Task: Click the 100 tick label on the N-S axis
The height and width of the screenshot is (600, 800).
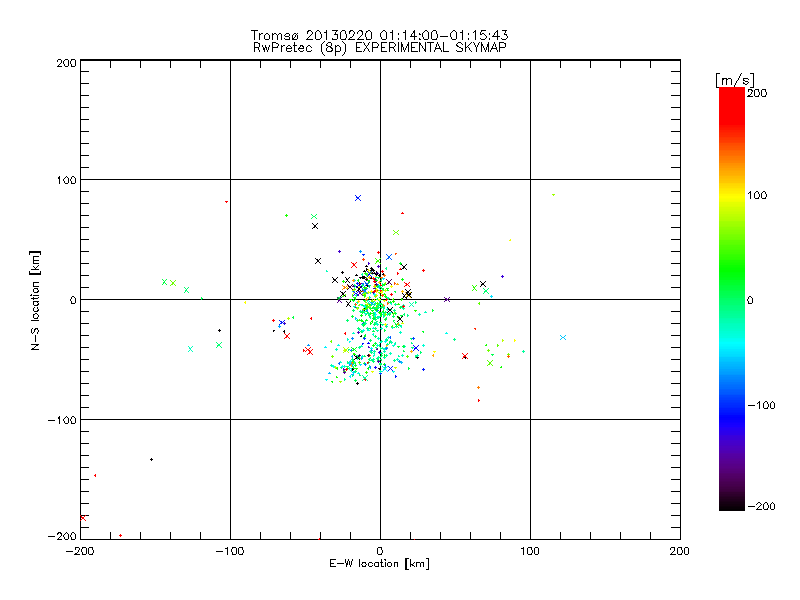Action: coord(66,180)
